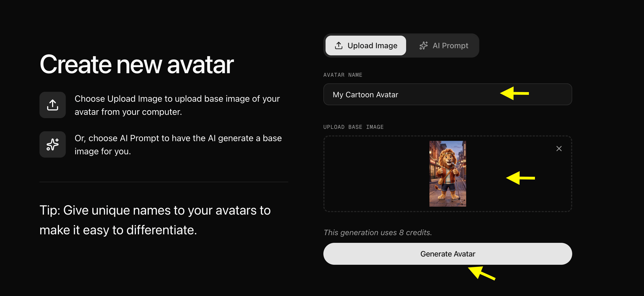Remove the uploaded lion image with X
The image size is (644, 296).
[x=559, y=149]
